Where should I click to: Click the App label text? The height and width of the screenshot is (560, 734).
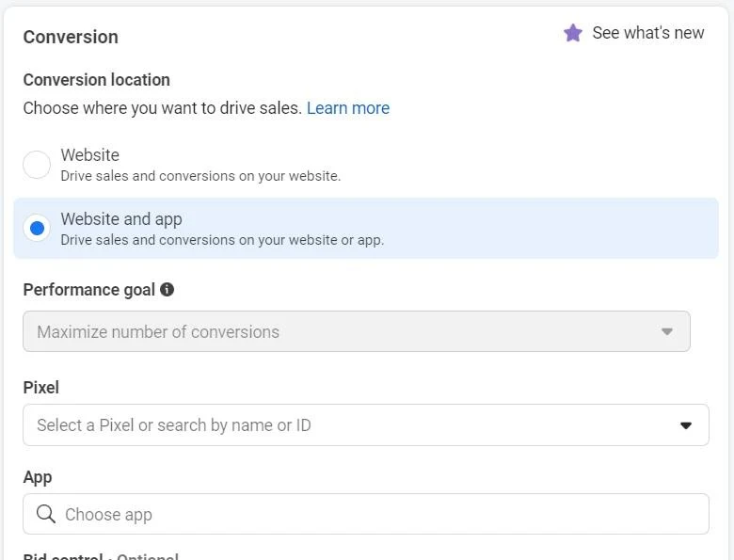pos(38,477)
